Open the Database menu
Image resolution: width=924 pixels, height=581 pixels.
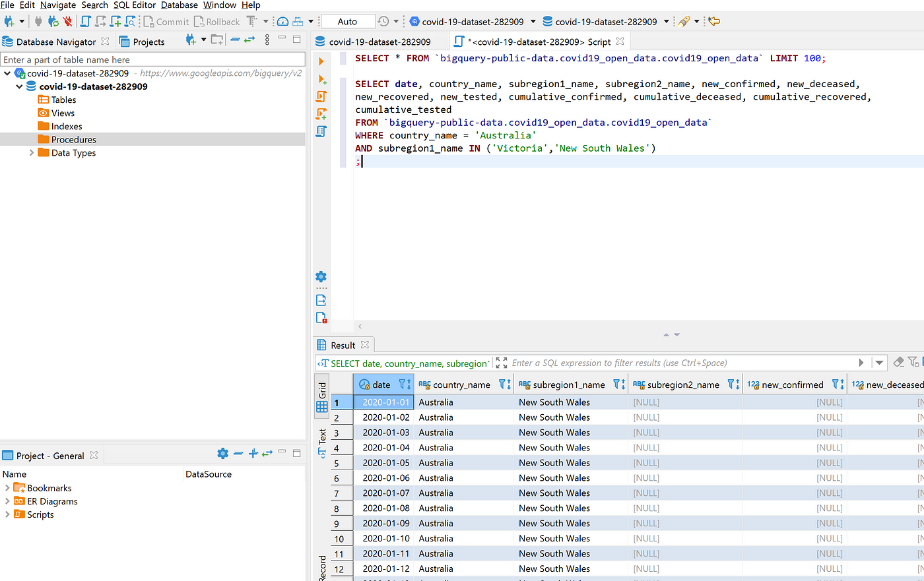(x=180, y=5)
